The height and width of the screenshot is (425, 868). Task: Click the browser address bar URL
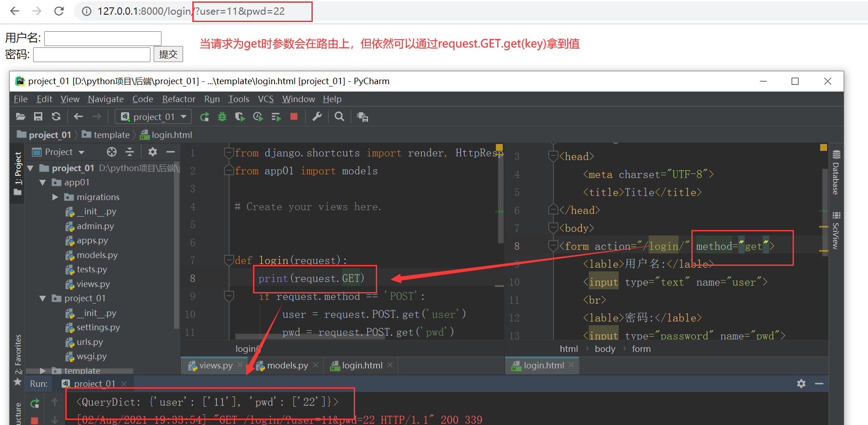point(191,11)
